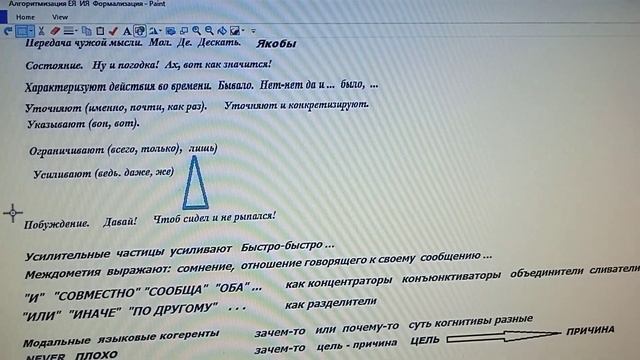The image size is (640, 360).
Task: Select the Fill with color bucket
Action: tap(222, 31)
